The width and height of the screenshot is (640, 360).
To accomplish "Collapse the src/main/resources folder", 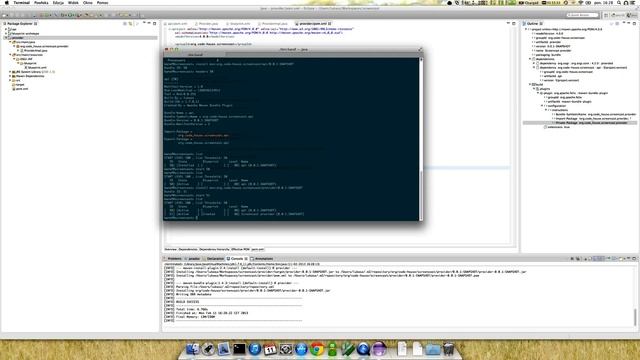I will (x=10, y=55).
